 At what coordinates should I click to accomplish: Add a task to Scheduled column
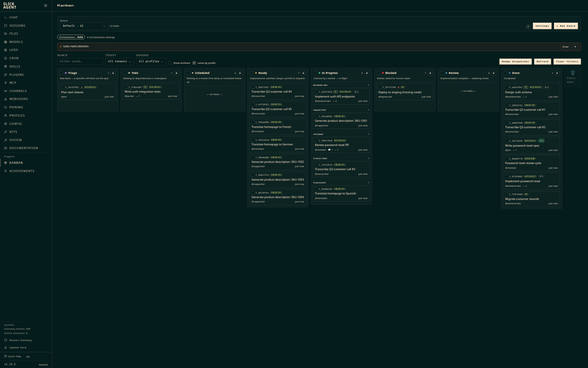240,73
